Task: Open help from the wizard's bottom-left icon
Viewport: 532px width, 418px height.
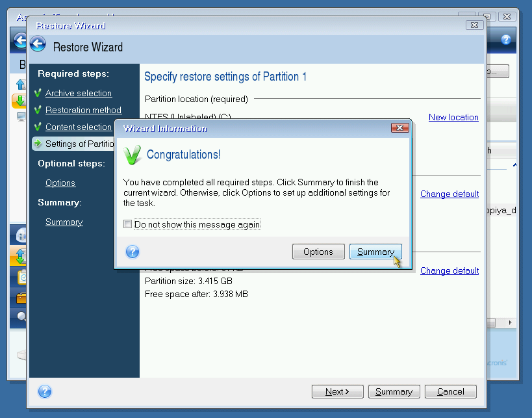Action: point(45,391)
